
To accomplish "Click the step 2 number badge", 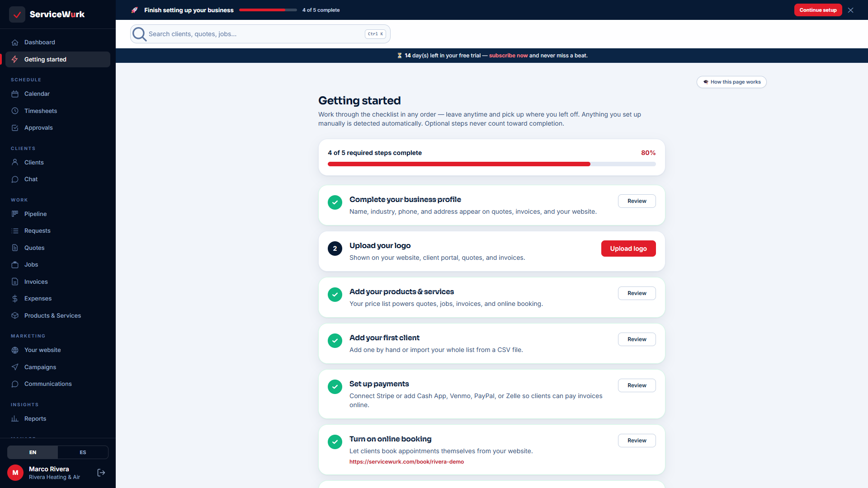I will pyautogui.click(x=335, y=249).
